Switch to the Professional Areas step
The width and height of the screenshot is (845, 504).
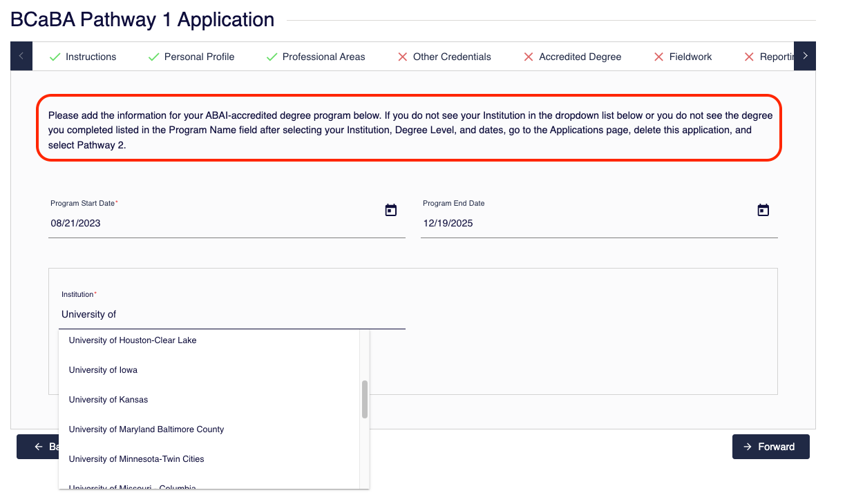(316, 57)
